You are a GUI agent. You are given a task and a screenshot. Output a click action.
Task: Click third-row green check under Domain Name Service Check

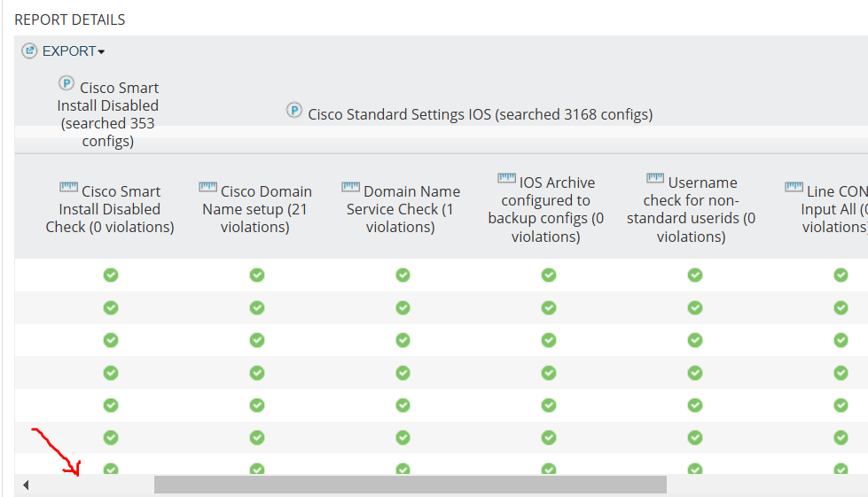click(x=403, y=340)
